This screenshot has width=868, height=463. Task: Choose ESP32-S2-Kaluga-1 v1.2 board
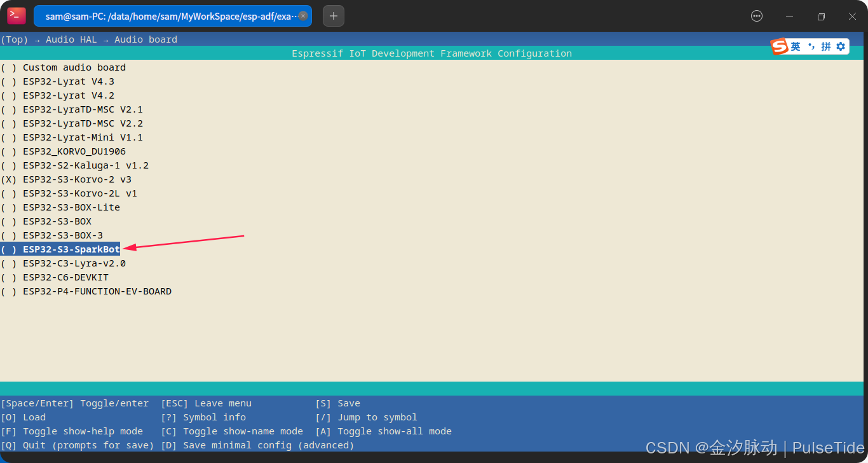(74, 165)
